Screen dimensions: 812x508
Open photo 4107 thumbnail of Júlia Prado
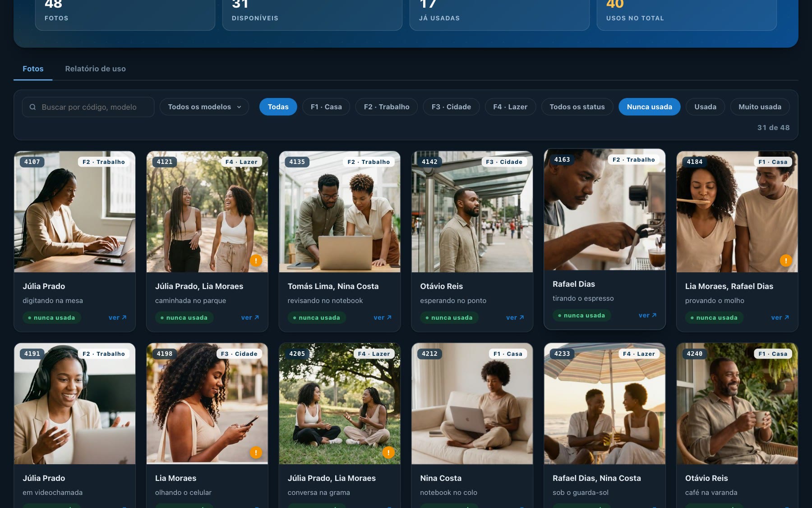75,212
